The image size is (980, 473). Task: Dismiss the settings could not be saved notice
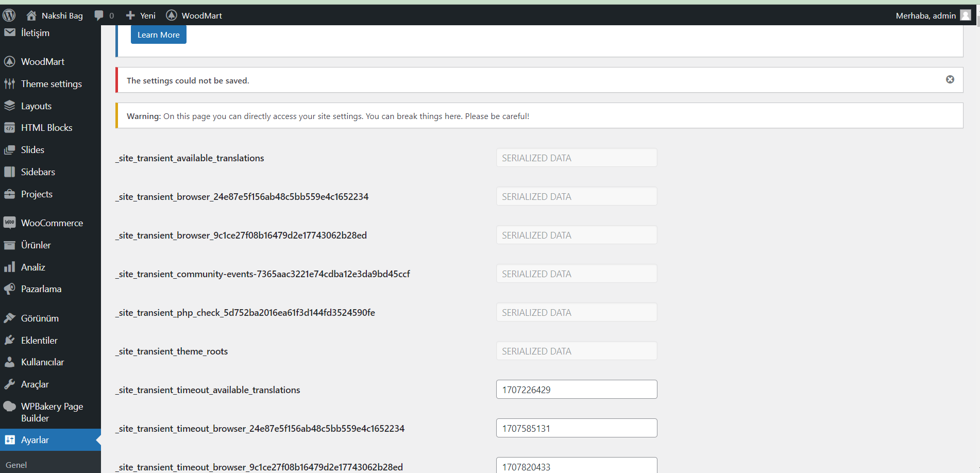click(x=950, y=79)
